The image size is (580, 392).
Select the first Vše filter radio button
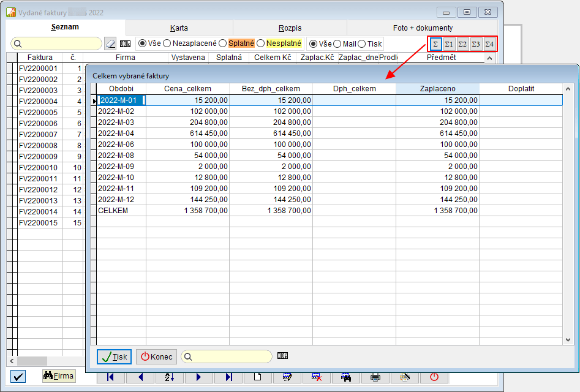click(x=143, y=43)
